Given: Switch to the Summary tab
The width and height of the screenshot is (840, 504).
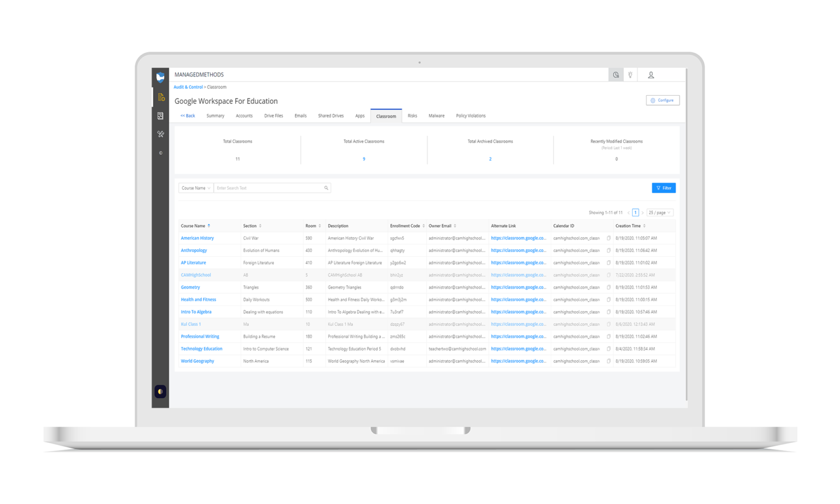Looking at the screenshot, I should click(x=215, y=115).
